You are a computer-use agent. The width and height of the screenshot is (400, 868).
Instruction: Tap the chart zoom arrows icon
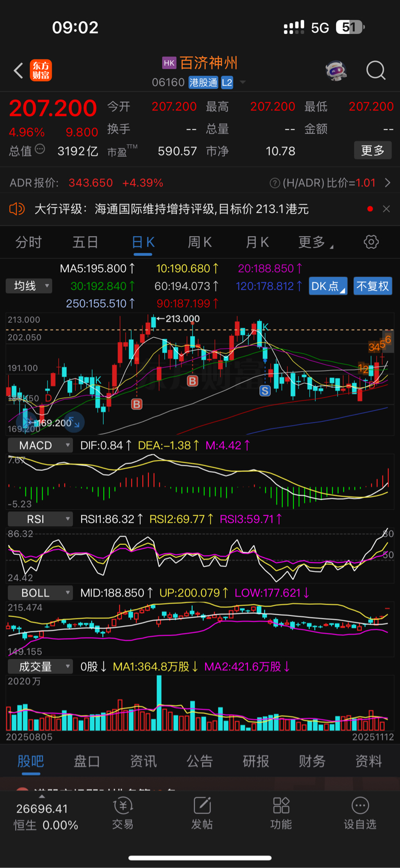(74, 422)
